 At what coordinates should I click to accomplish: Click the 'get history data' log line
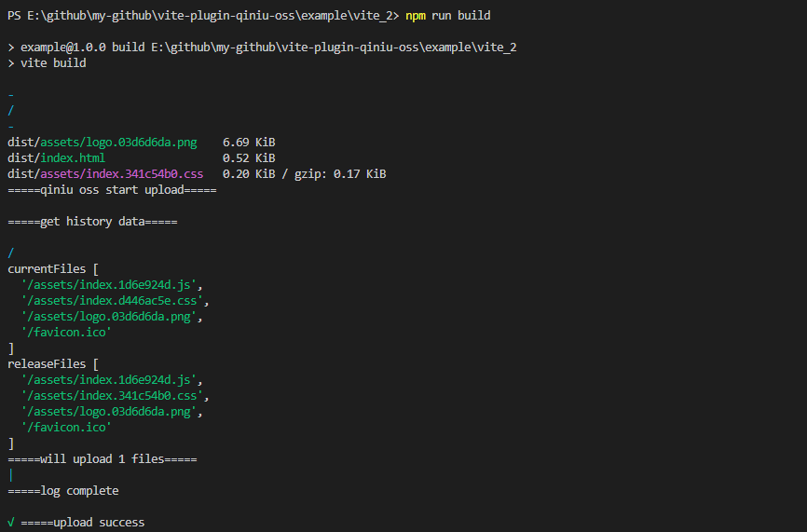(92, 221)
